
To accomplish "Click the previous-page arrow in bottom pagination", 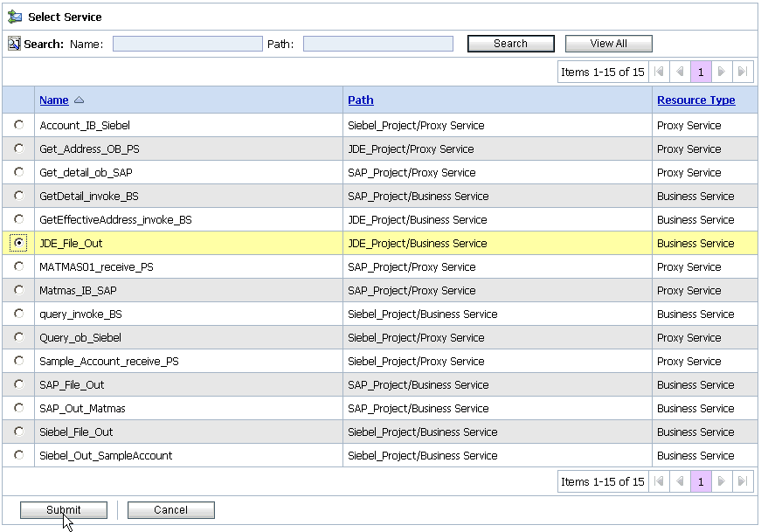I will coord(680,481).
